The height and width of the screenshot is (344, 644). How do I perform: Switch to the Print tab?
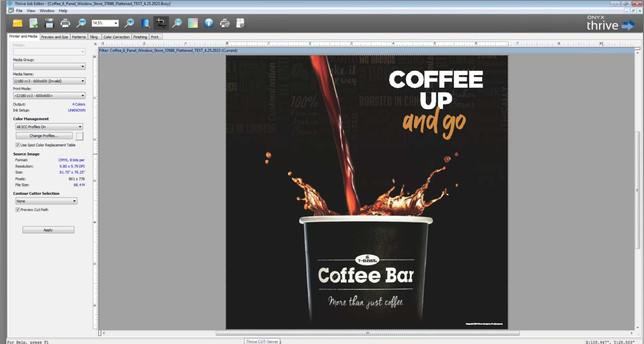coord(155,37)
